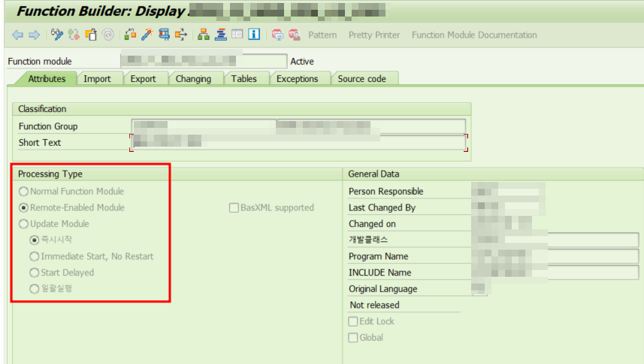Tick the Global checkbox
This screenshot has height=364, width=644.
352,338
